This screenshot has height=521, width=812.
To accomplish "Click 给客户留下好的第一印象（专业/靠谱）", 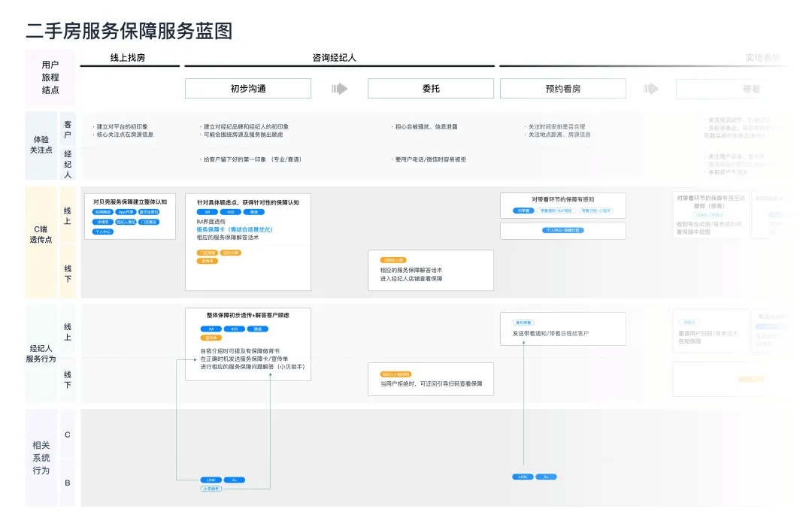I will [x=252, y=159].
